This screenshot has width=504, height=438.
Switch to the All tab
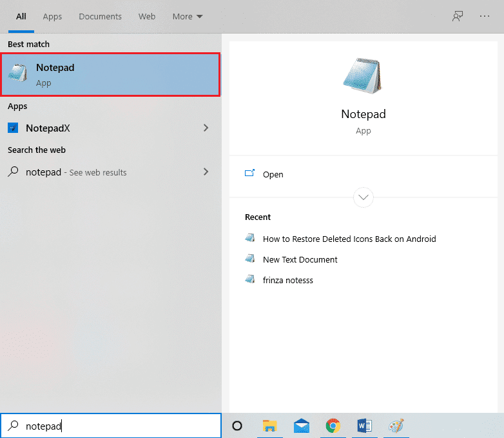[21, 16]
